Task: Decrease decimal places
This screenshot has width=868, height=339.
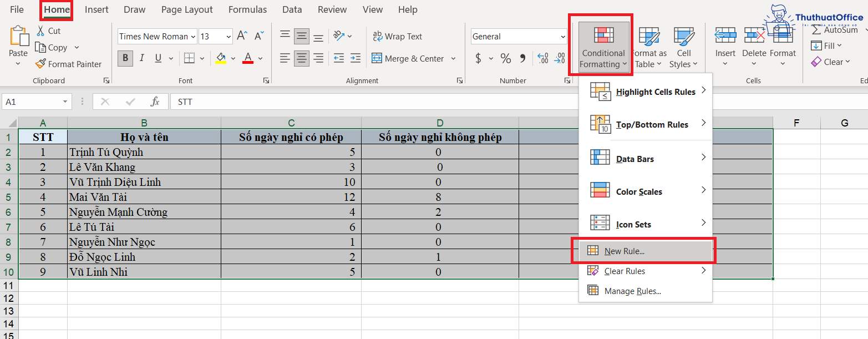Action: pyautogui.click(x=560, y=58)
